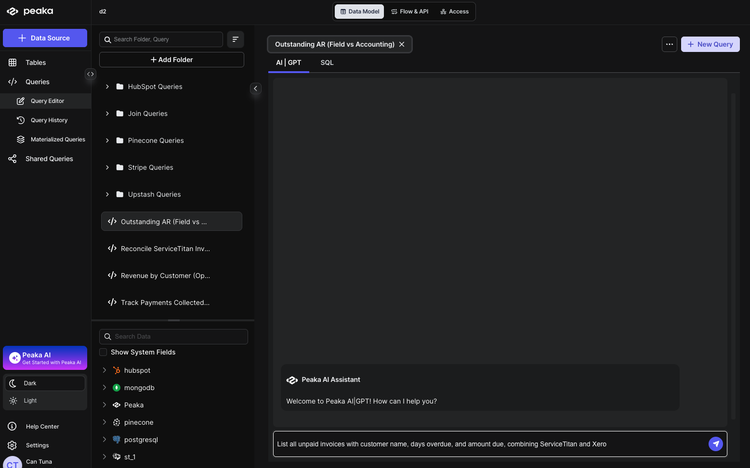Open Query History in sidebar
This screenshot has height=468, width=750.
(x=49, y=120)
